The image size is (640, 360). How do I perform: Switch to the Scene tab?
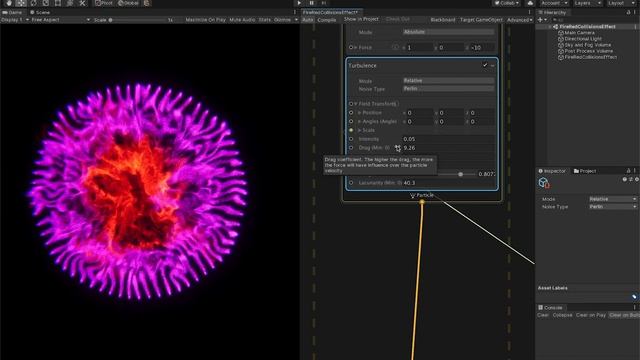point(40,12)
